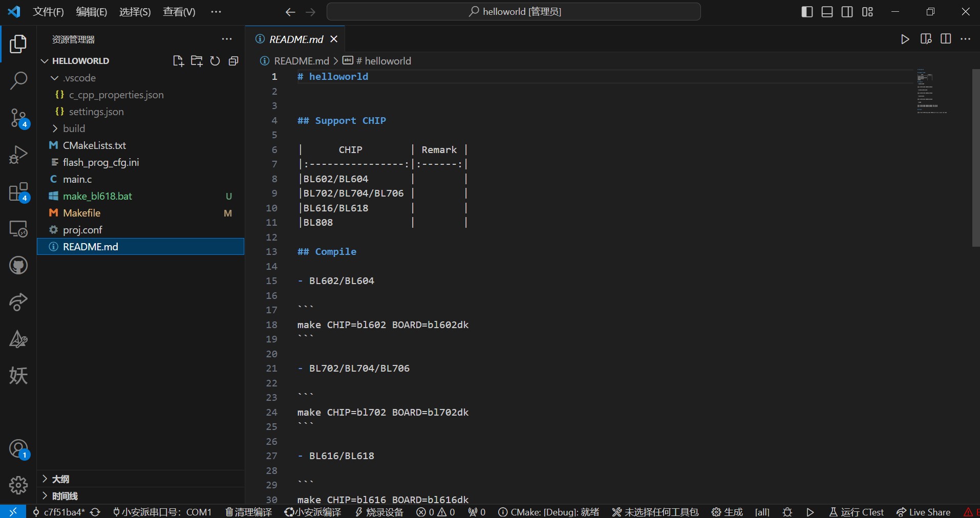Click CMake: [Debug] status item

[549, 512]
